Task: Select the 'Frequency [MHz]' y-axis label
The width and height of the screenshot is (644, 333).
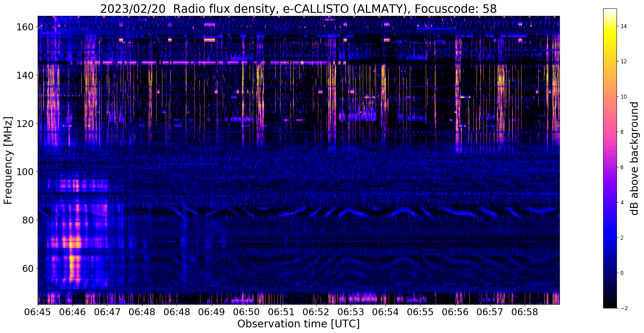Action: [8, 160]
